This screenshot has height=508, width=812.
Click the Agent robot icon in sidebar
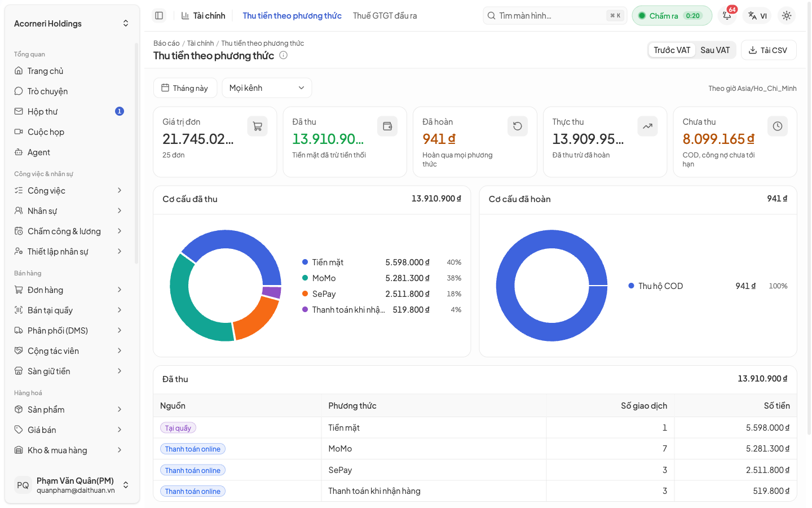click(19, 152)
